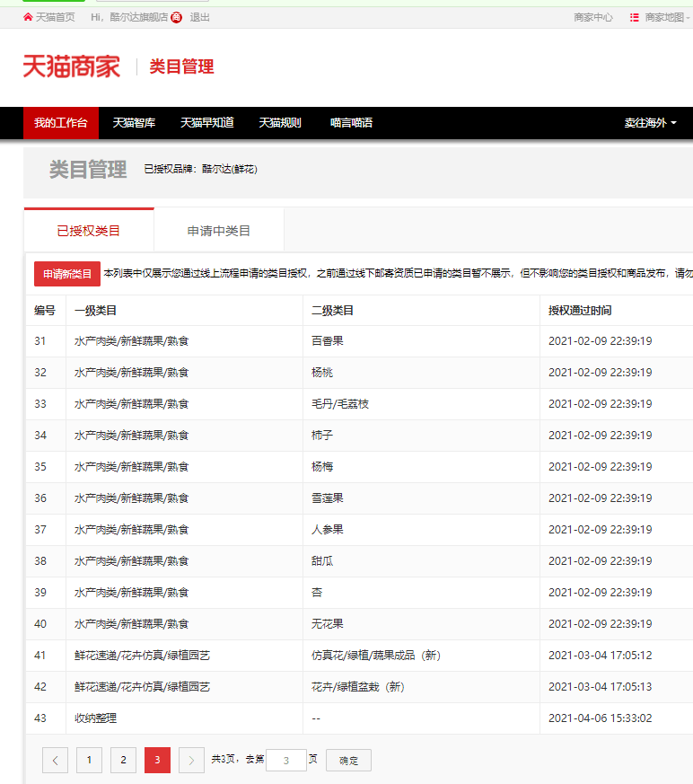
Task: Expand the 卖往海外 dropdown
Action: pos(651,123)
